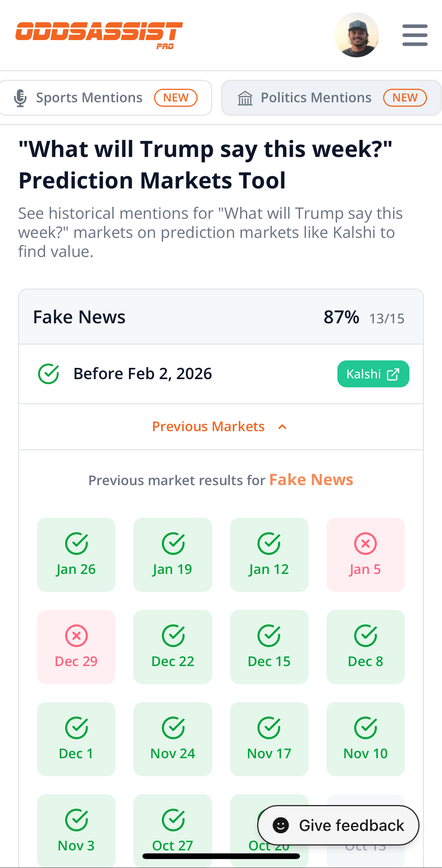Click the OddsAssist Pro logo

pos(99,34)
